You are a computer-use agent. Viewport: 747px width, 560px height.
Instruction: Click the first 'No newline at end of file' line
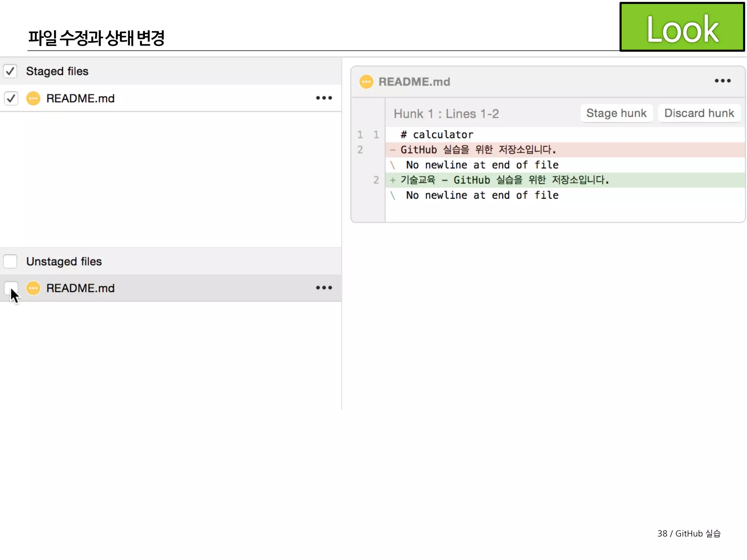(565, 165)
